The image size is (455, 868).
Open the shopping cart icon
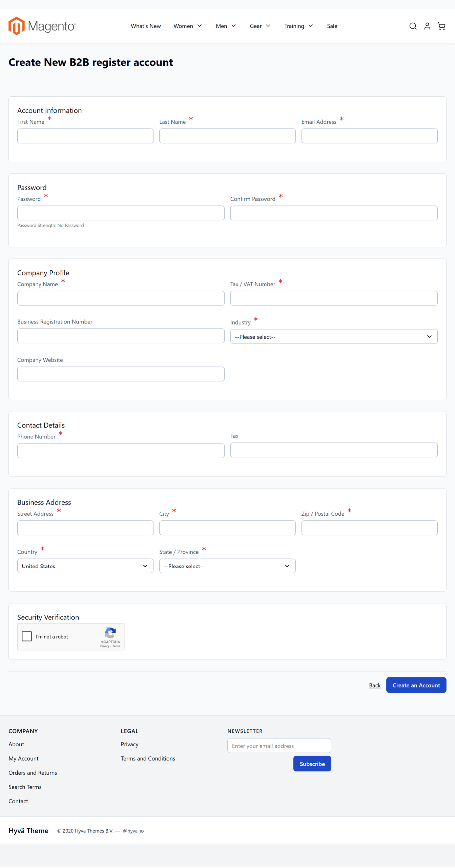441,26
